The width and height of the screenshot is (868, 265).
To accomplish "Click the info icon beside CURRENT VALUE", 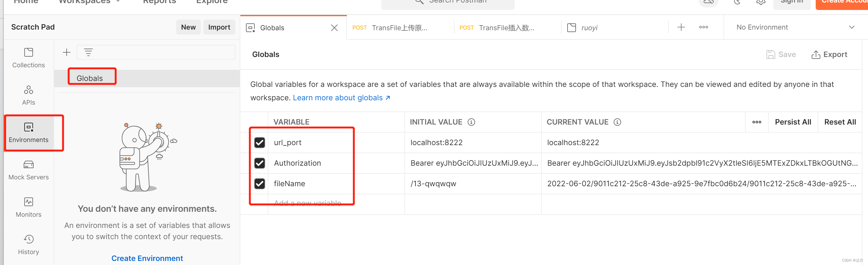I will tap(617, 122).
